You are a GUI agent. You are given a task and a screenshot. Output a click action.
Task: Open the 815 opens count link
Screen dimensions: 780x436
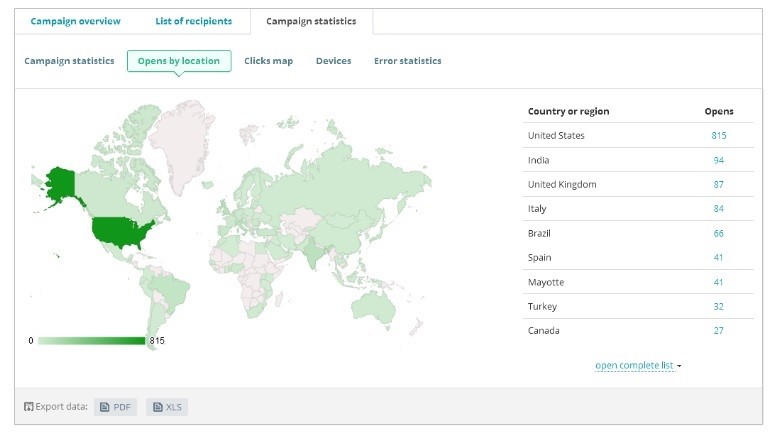coord(718,136)
